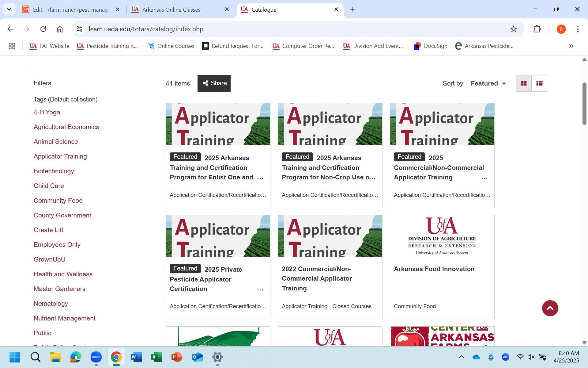Expand ellipsis on 2025 Commercial/Non-Commercial card

click(x=484, y=178)
